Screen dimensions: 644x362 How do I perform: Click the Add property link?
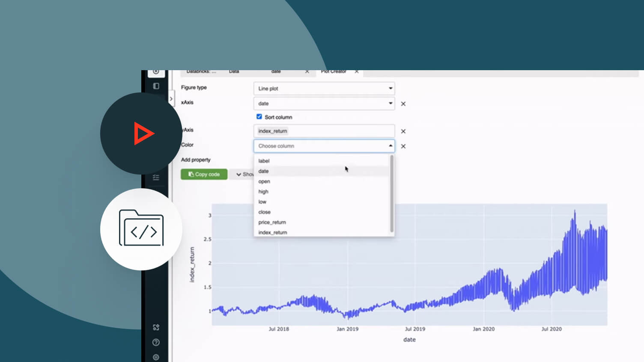[196, 160]
